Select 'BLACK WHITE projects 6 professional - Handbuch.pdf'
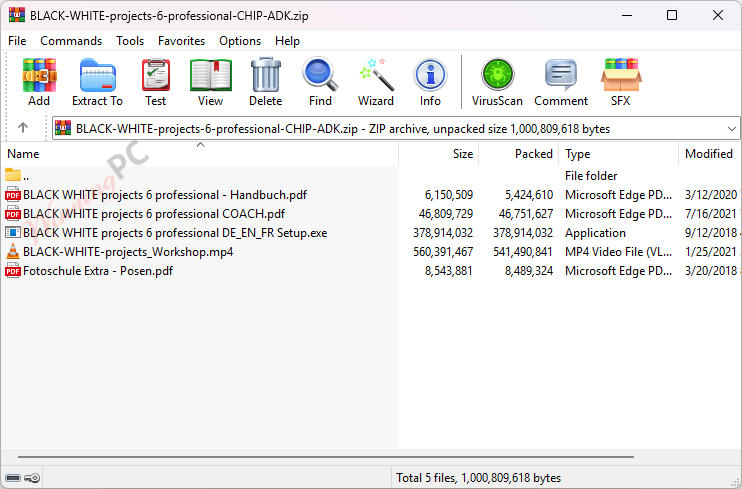 click(x=165, y=195)
